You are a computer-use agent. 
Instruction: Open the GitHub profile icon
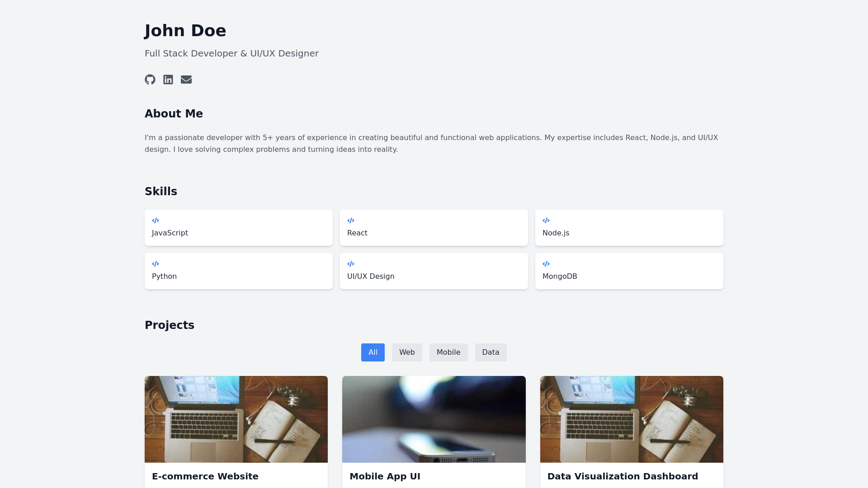150,80
